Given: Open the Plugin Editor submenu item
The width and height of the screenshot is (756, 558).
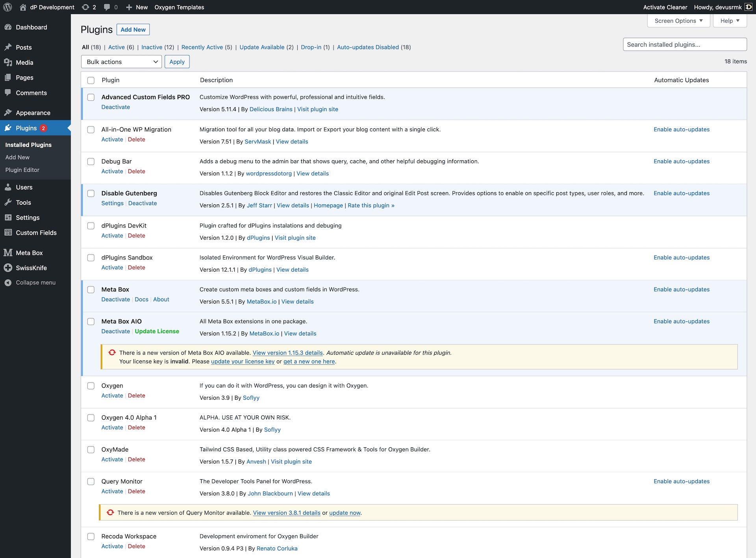Looking at the screenshot, I should pyautogui.click(x=22, y=170).
